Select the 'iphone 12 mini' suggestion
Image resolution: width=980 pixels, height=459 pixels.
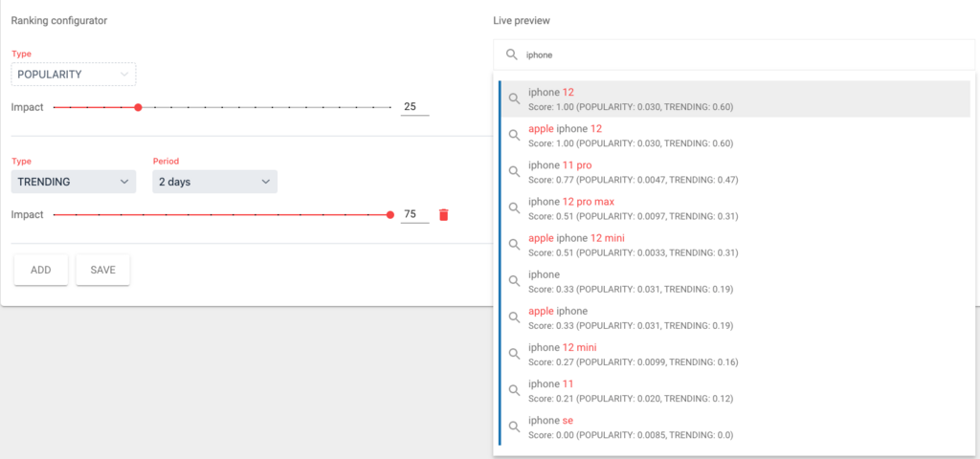(736, 354)
